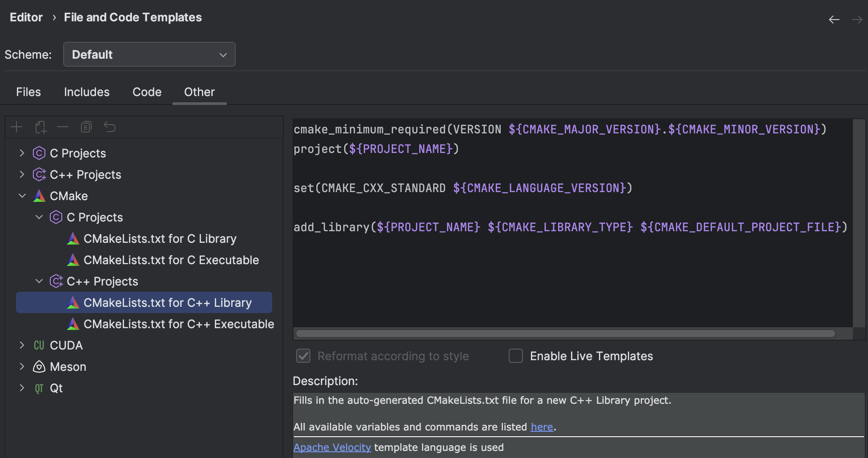Screen dimensions: 868x458
Task: Switch to the Includes tab
Action: [87, 92]
